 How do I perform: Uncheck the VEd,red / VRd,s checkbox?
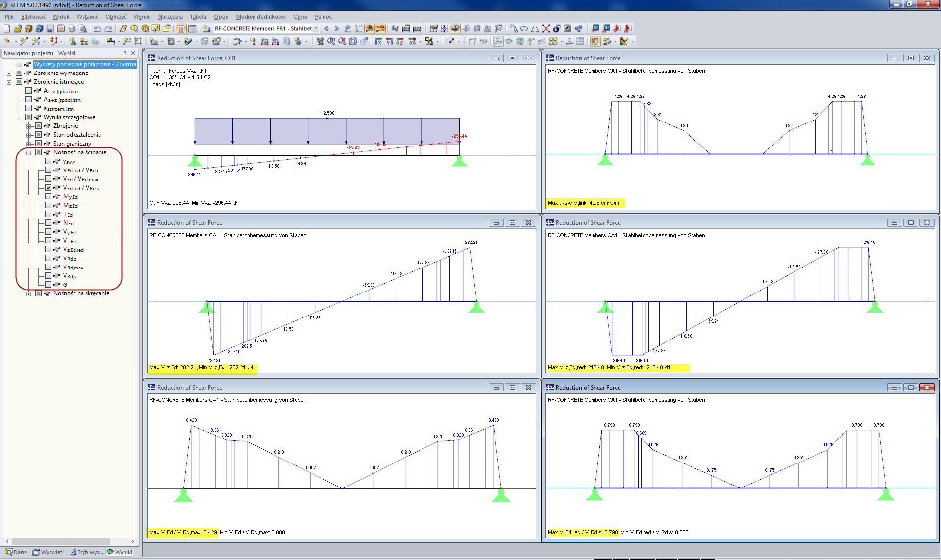(x=48, y=188)
